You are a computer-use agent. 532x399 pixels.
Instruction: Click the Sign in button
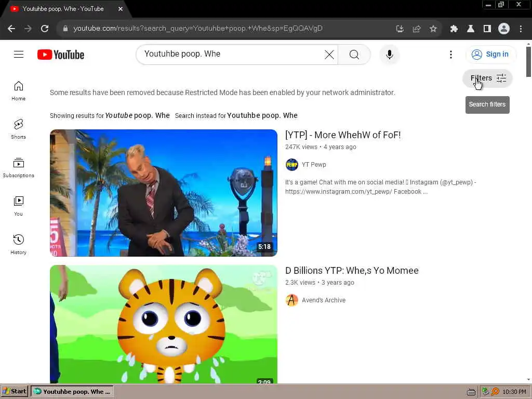coord(490,54)
